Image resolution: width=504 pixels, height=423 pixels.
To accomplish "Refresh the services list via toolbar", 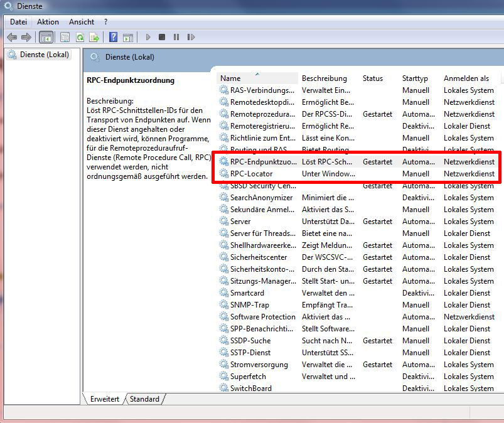I will point(80,37).
